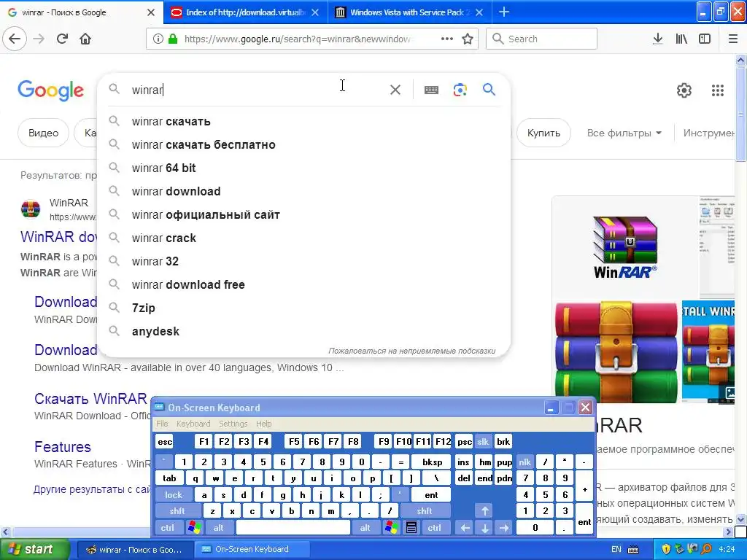Start a Google Lens image search

click(460, 90)
